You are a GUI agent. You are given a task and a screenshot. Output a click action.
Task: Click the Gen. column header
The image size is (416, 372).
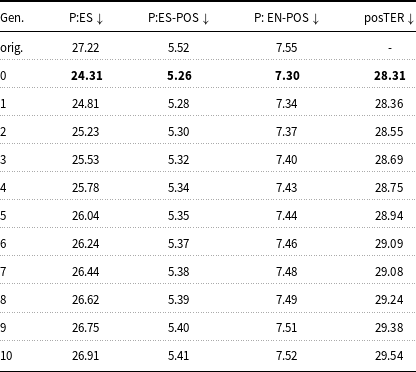pos(12,18)
